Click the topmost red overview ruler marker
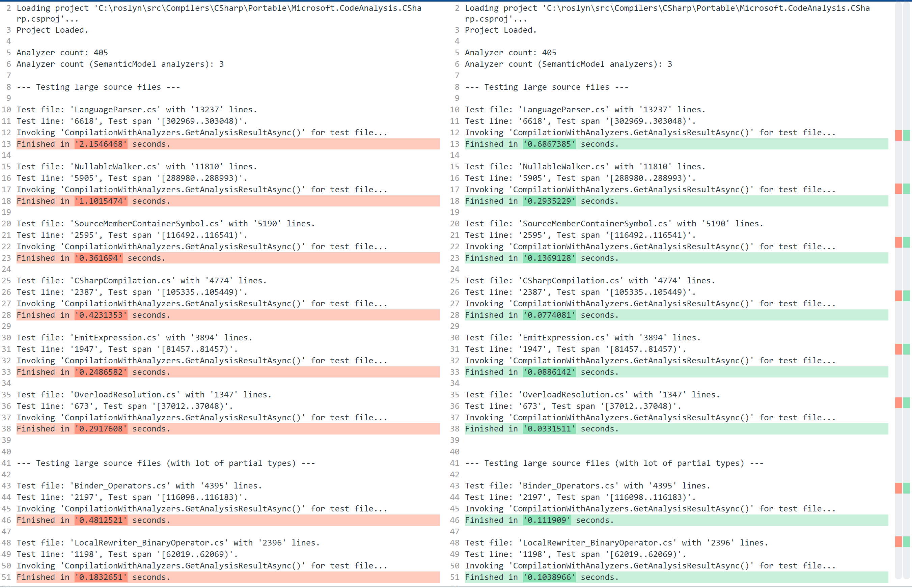This screenshot has width=912, height=588. [x=898, y=135]
